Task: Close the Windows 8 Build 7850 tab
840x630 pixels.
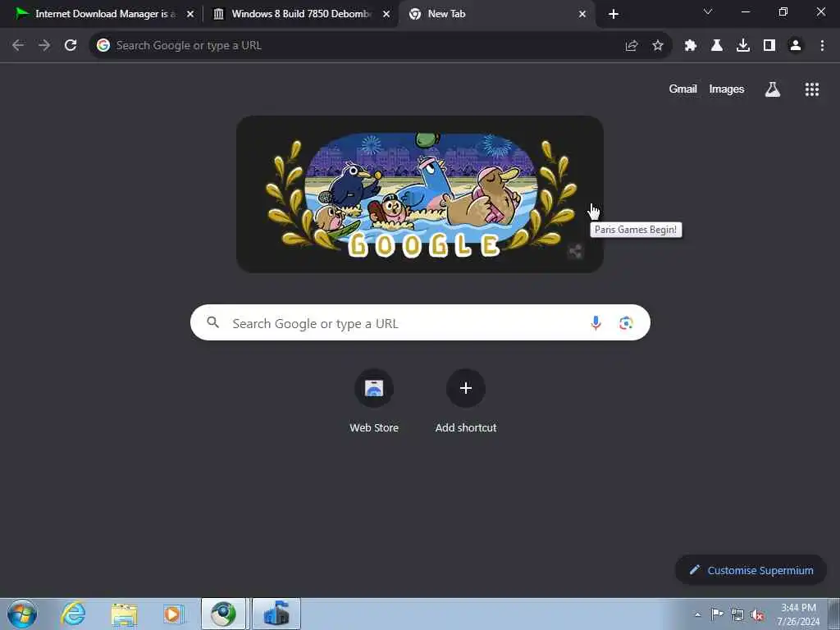Action: [386, 14]
